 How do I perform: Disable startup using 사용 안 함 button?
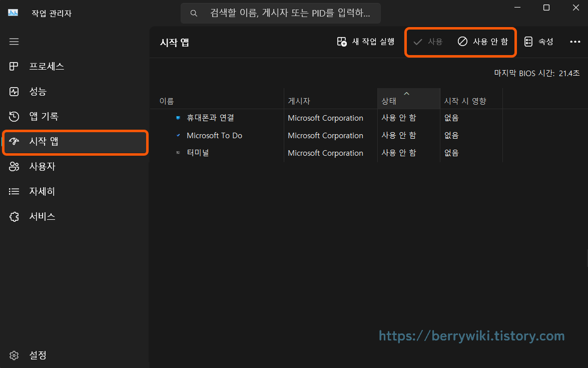tap(482, 42)
